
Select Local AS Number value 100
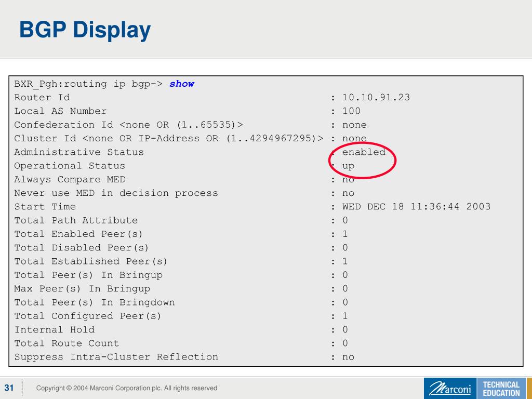pos(351,111)
